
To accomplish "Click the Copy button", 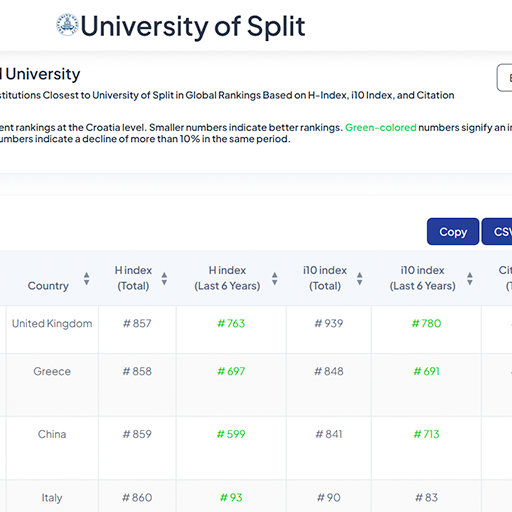I will tap(453, 232).
